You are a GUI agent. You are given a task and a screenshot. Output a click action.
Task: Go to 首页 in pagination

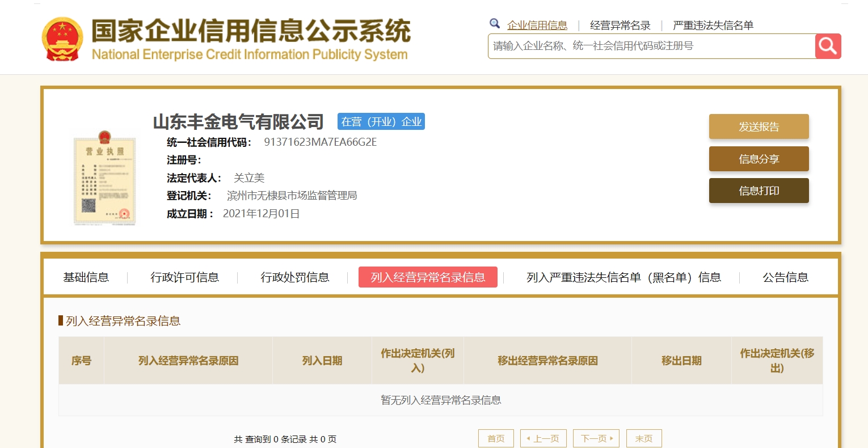(496, 438)
